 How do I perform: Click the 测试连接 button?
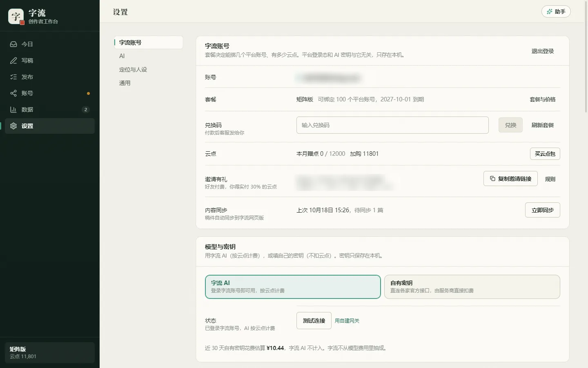[314, 321]
